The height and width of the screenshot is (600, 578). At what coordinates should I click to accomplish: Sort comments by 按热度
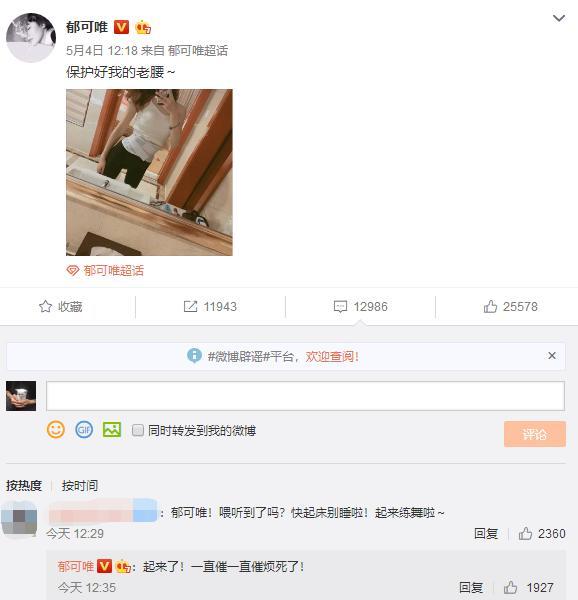(x=24, y=485)
